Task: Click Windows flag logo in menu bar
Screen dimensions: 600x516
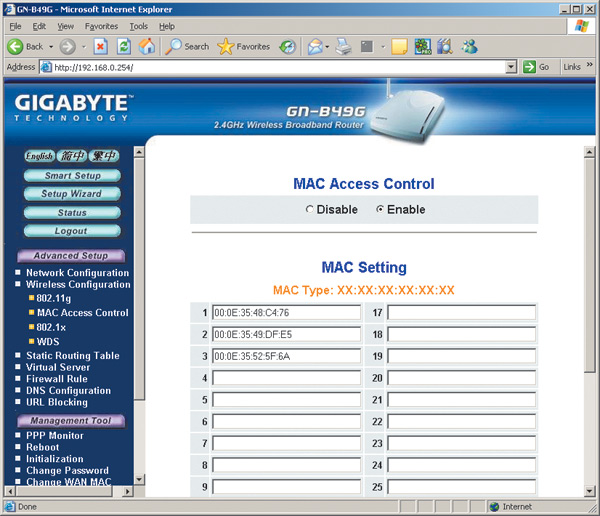Action: point(581,26)
